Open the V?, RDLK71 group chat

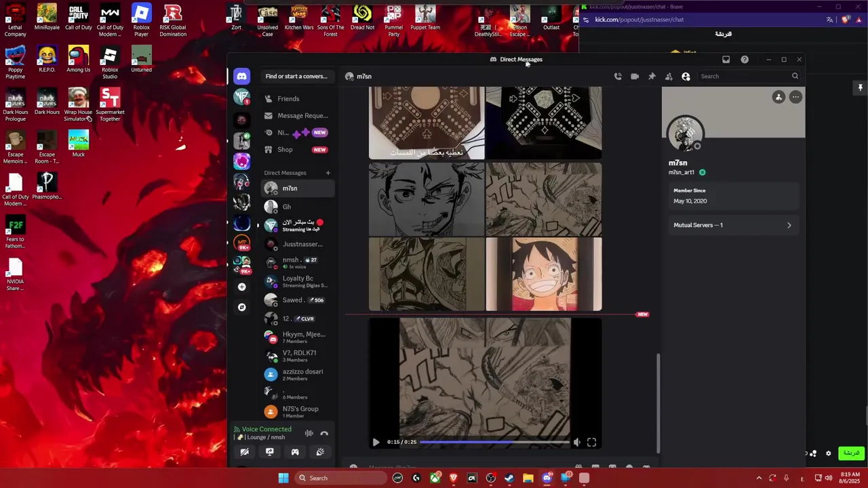click(297, 356)
